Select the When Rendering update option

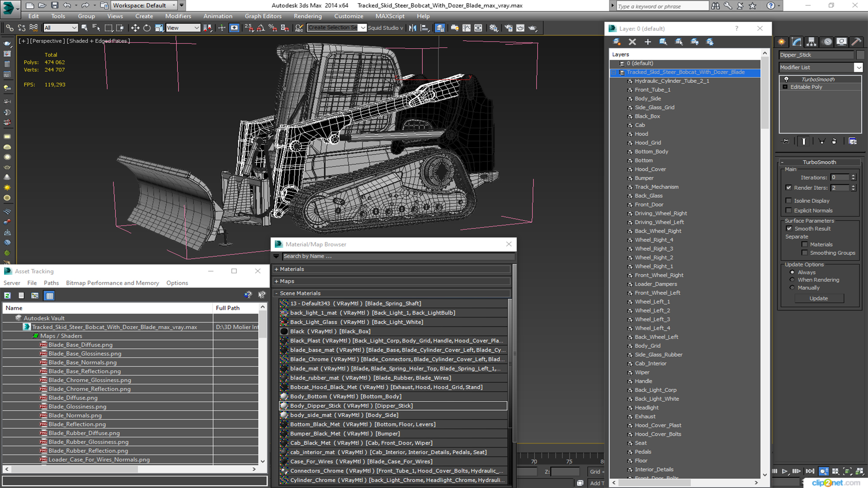(792, 280)
